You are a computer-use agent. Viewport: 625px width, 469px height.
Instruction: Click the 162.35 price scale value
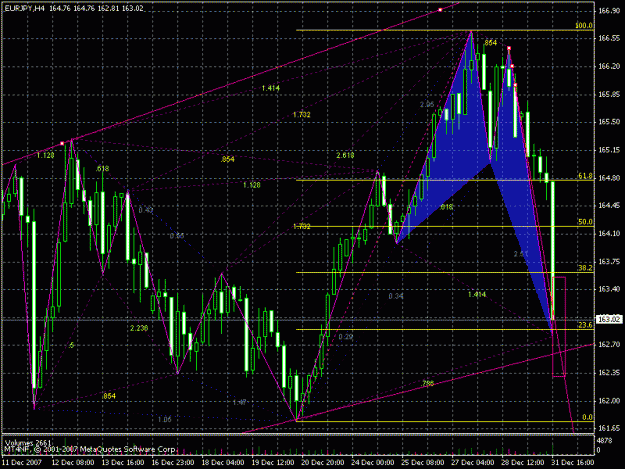[609, 373]
